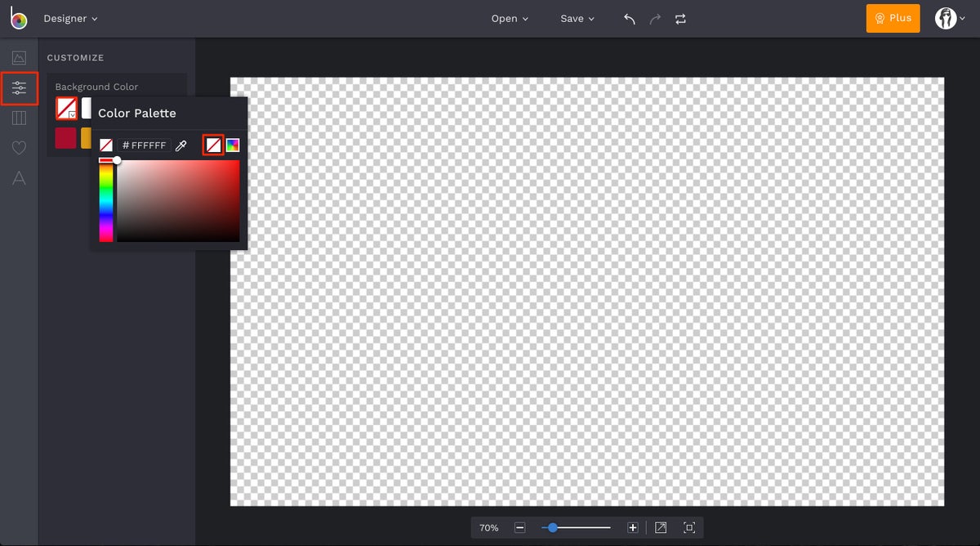Toggle the rainbow gradient color mode swatch
This screenshot has height=546, width=980.
(233, 145)
